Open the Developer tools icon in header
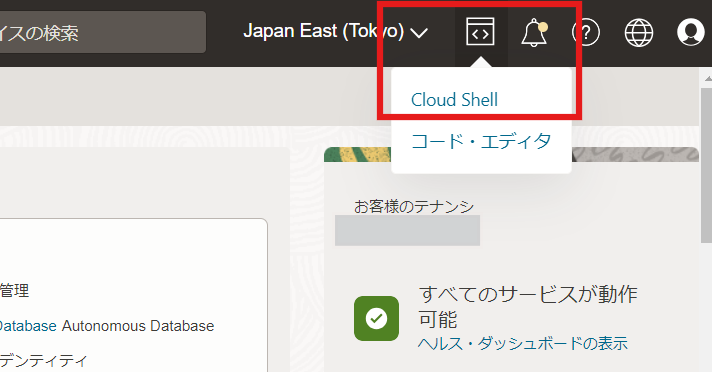This screenshot has width=712, height=372. click(480, 32)
